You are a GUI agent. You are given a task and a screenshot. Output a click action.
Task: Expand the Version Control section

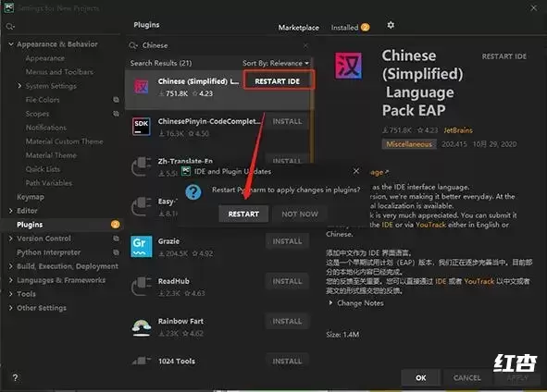[x=11, y=239]
